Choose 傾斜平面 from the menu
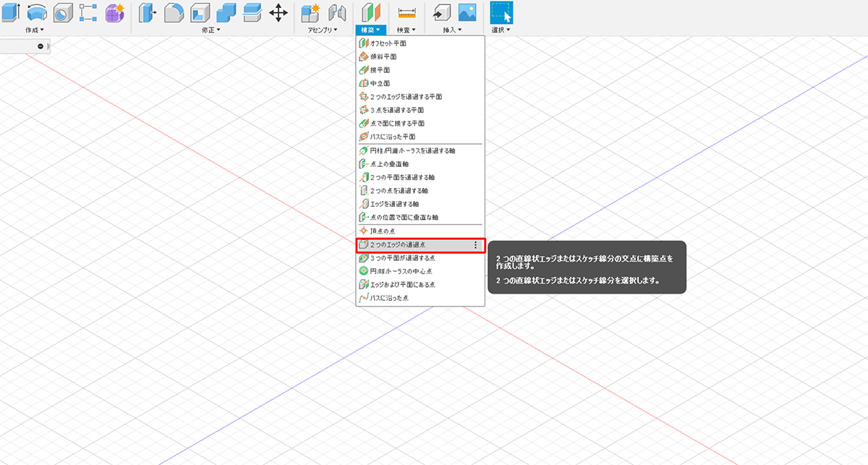868x465 pixels. [x=420, y=56]
